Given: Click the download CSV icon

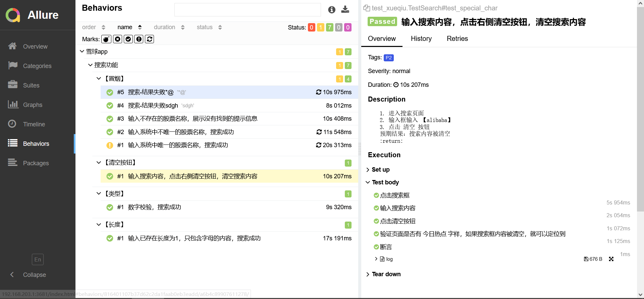Looking at the screenshot, I should [x=345, y=9].
